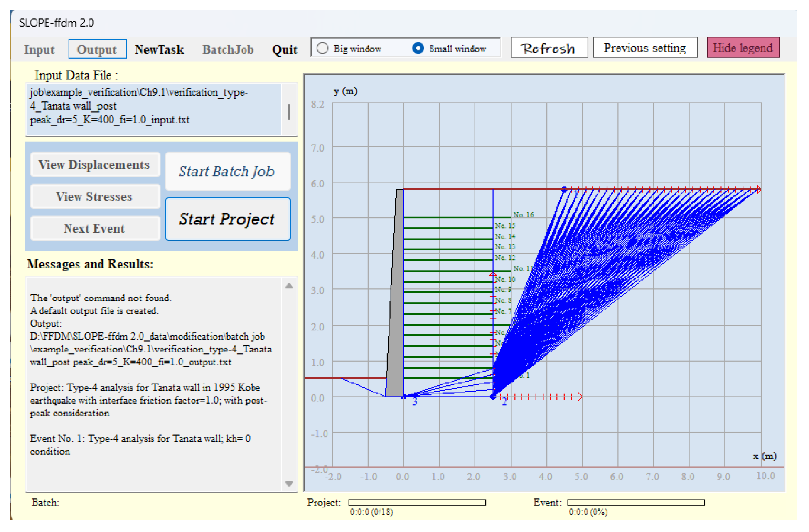Open the BatchJob menu
809x532 pixels.
[228, 49]
